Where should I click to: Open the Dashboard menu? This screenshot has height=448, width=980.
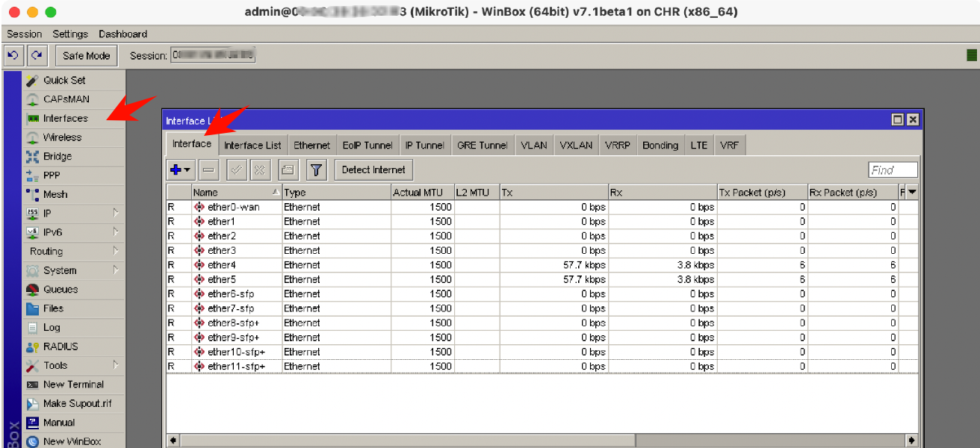(122, 34)
